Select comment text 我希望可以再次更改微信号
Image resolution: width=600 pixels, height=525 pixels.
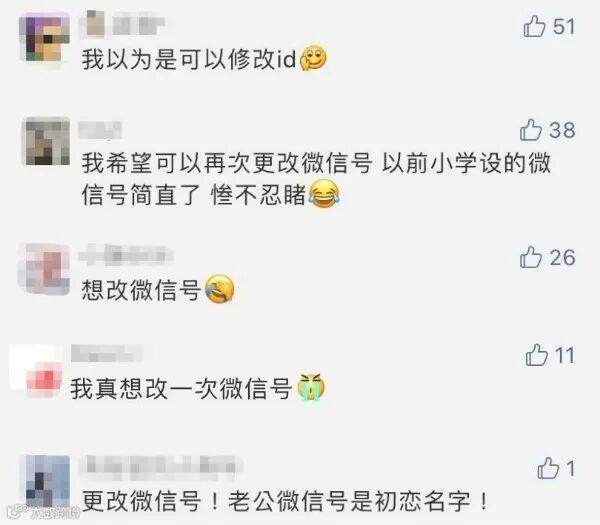(227, 163)
